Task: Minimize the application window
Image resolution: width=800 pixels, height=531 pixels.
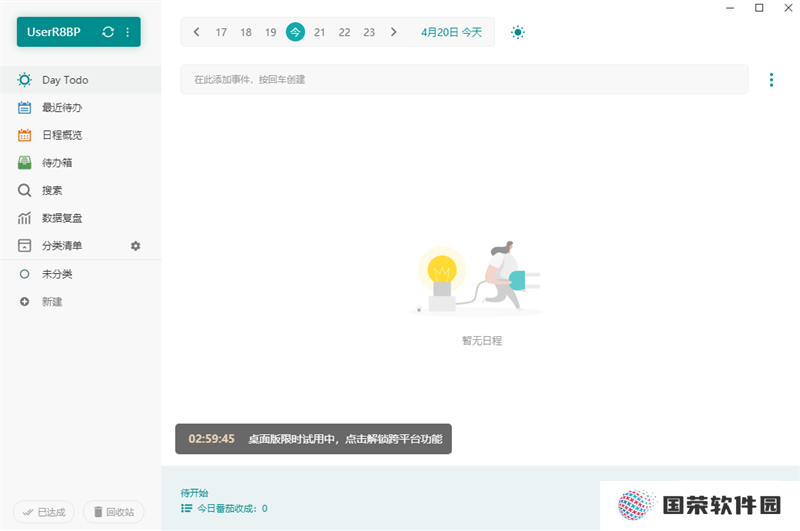Action: click(x=730, y=8)
